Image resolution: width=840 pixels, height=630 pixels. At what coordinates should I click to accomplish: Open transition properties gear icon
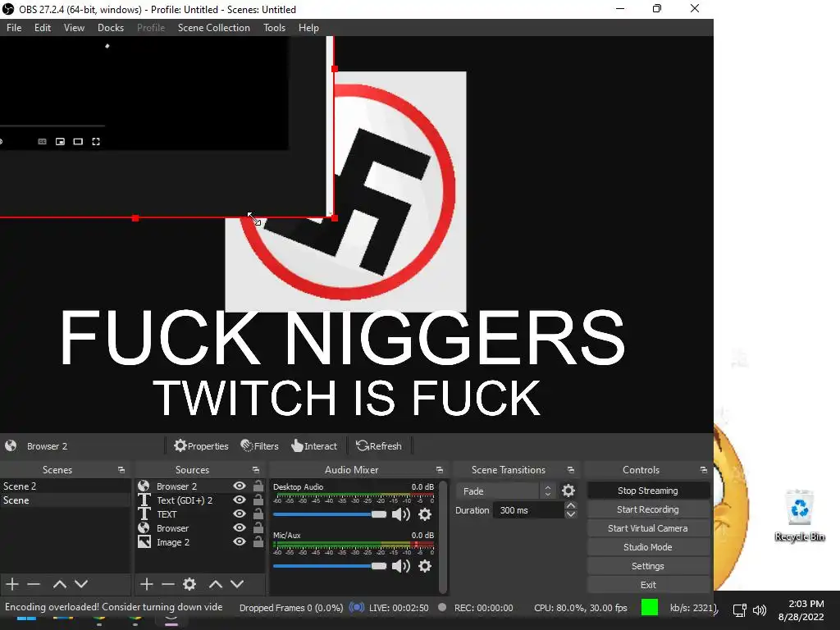pyautogui.click(x=568, y=491)
